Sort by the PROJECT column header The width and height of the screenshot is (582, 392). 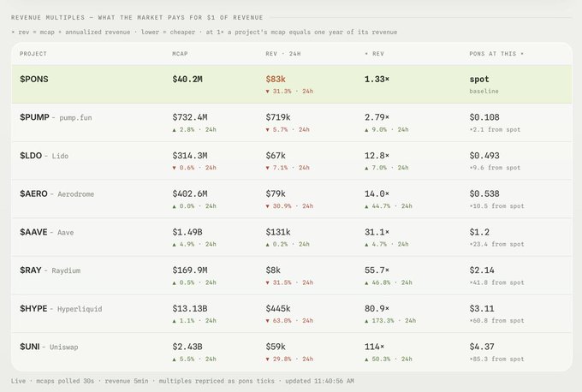tap(33, 54)
